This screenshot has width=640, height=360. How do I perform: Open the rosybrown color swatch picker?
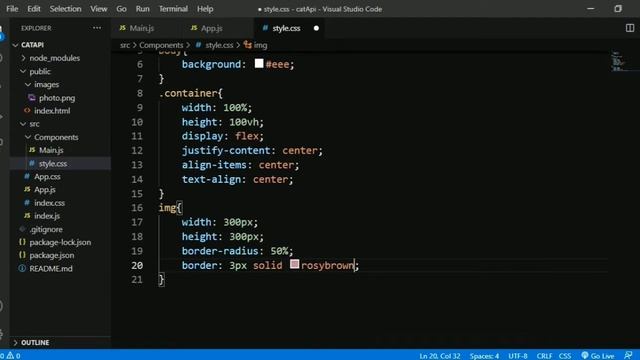point(294,264)
